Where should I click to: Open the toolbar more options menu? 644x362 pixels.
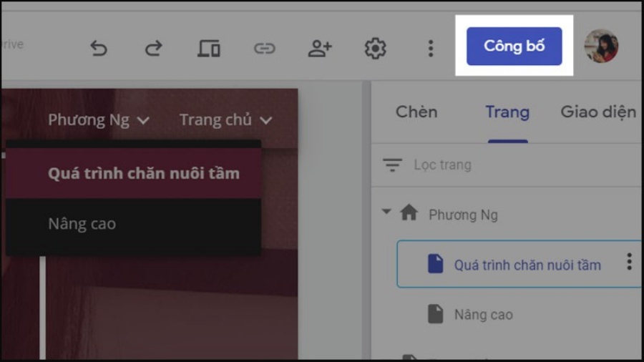click(x=431, y=49)
